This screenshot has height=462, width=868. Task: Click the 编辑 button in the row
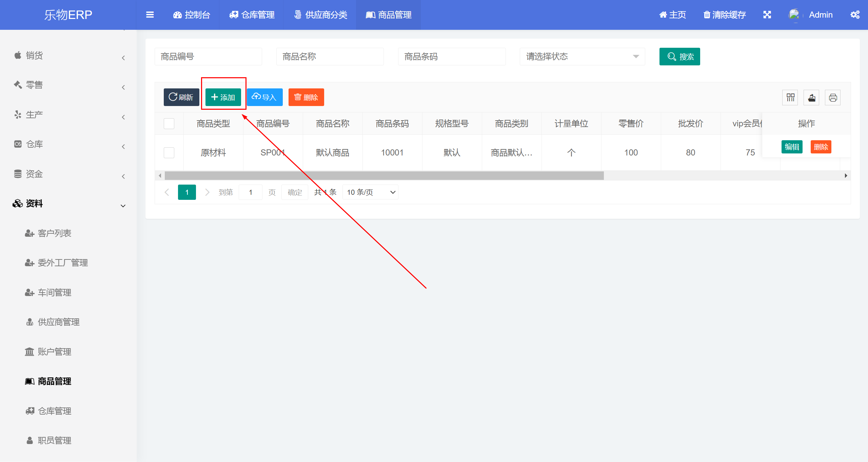792,147
